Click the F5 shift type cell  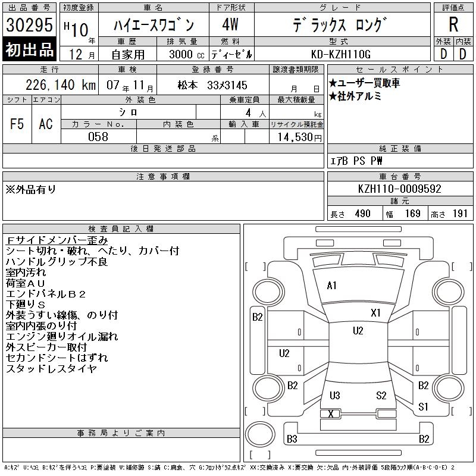pyautogui.click(x=17, y=124)
